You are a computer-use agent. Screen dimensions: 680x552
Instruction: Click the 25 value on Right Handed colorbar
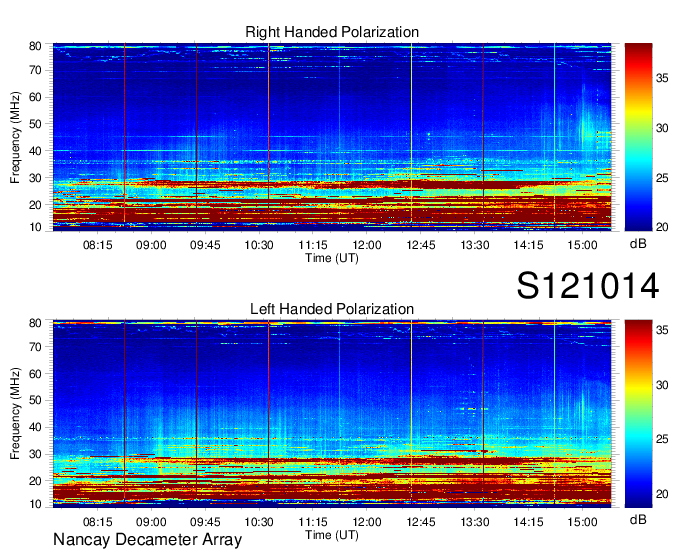662,178
